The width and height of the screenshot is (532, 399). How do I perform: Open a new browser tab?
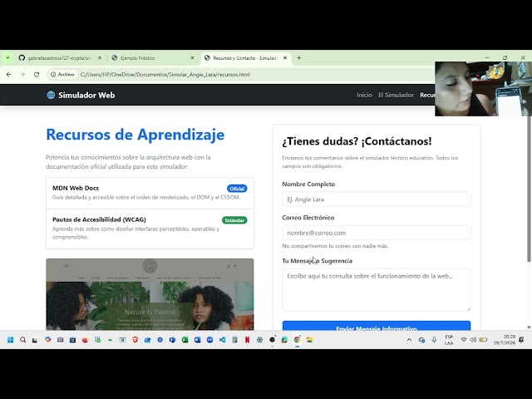point(299,57)
